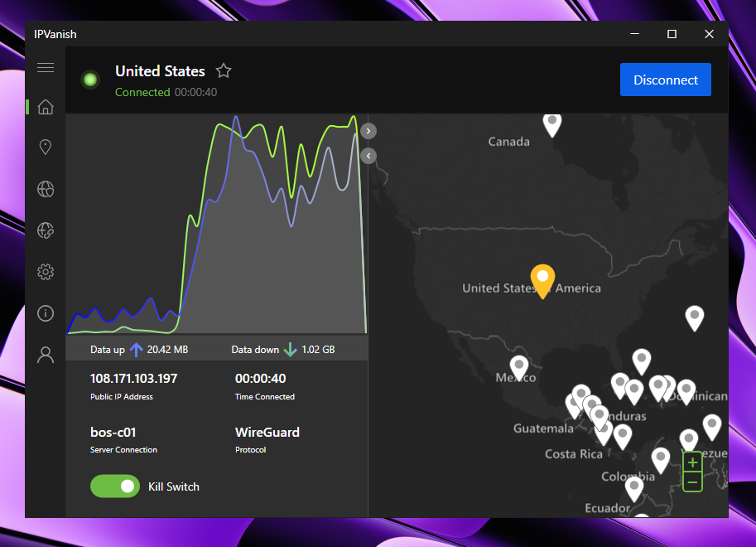The image size is (756, 547).
Task: Zoom in on the map with plus
Action: click(x=692, y=462)
